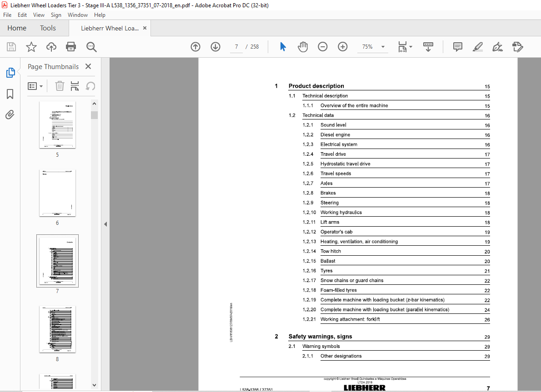Close the Liebherr document tab

[x=145, y=28]
